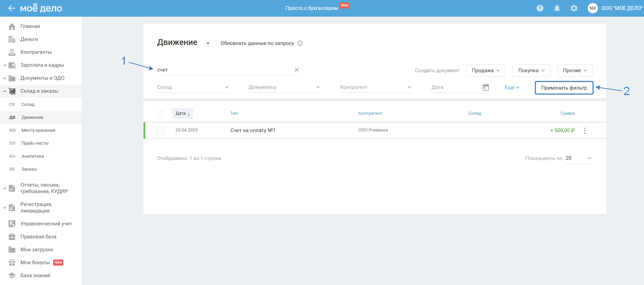Open notifications bell icon

[x=557, y=8]
